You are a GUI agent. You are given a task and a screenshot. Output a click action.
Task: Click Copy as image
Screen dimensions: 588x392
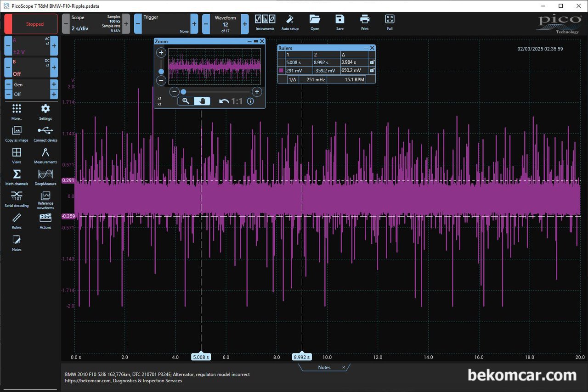(x=17, y=134)
